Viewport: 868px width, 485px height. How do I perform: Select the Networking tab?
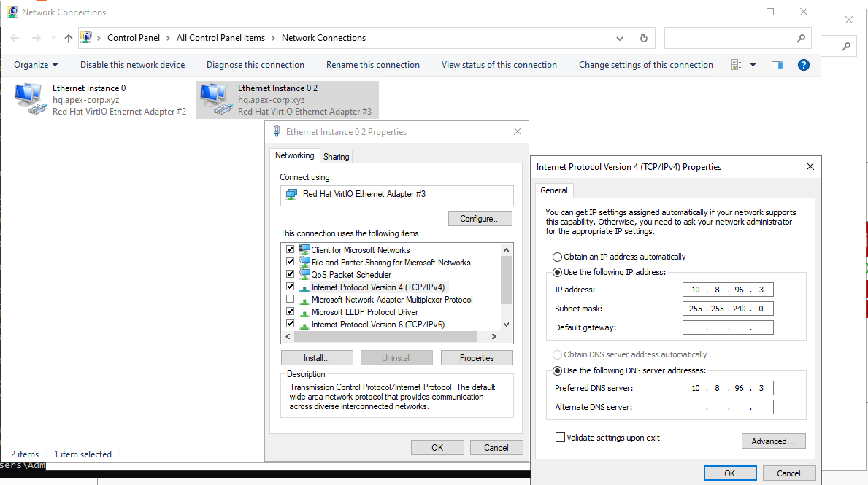pos(294,155)
